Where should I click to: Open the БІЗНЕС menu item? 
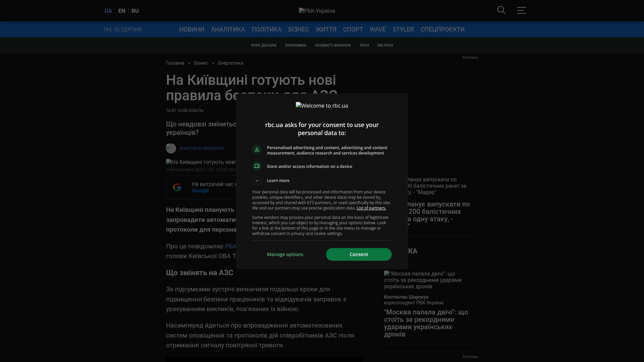click(299, 29)
